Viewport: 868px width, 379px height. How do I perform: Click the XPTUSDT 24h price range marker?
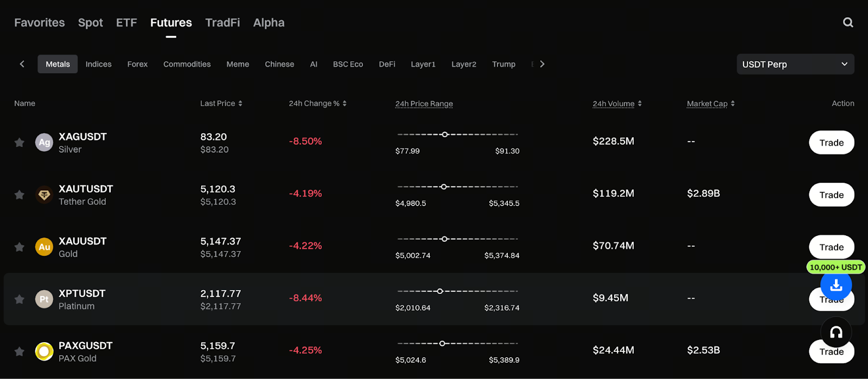440,291
